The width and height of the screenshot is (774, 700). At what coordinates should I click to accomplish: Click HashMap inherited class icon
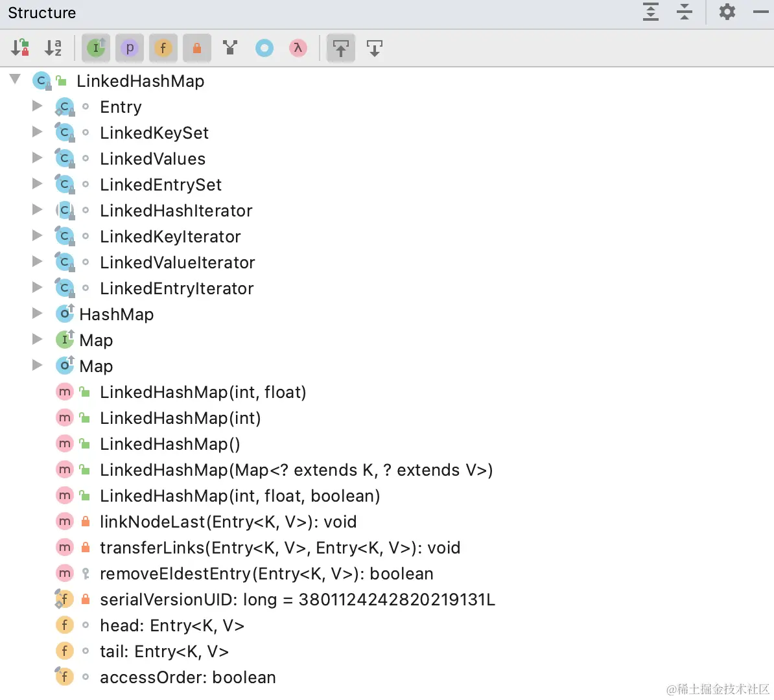click(65, 314)
